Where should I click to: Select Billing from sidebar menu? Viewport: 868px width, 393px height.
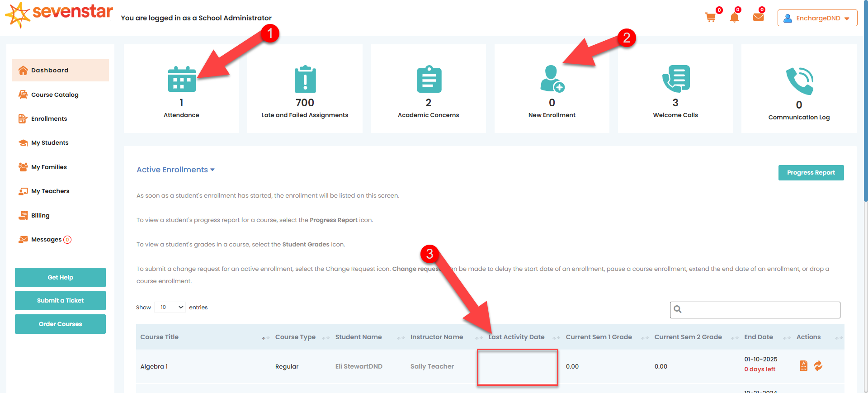[40, 216]
